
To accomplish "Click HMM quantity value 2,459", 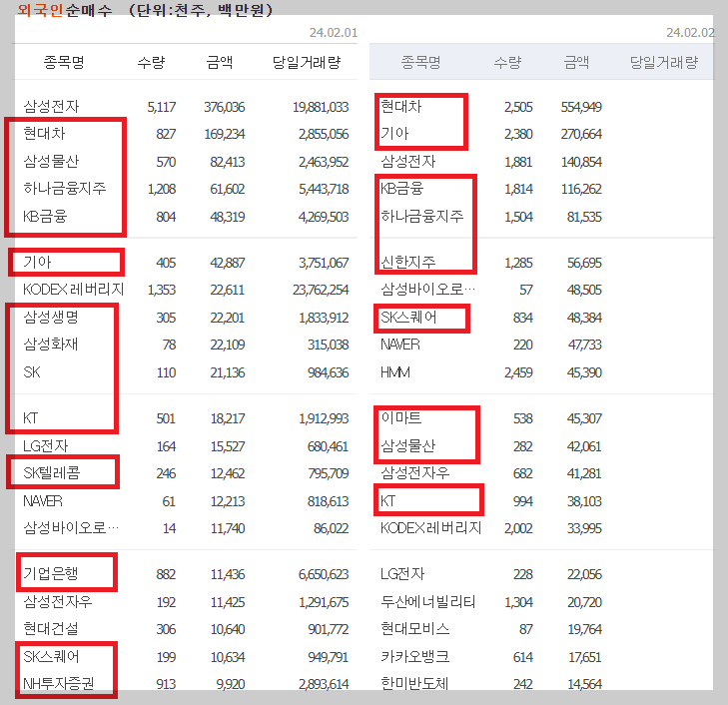I will pyautogui.click(x=518, y=372).
